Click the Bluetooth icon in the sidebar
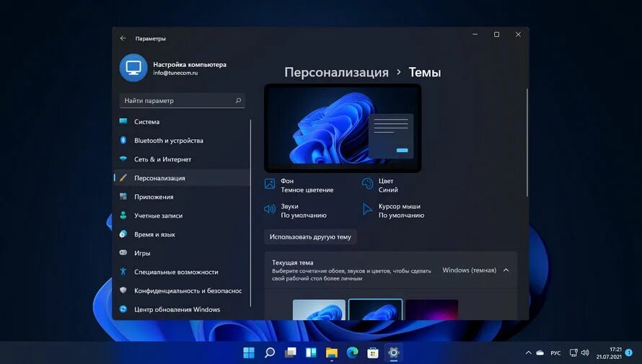Viewport: 642px width, 364px height. tap(123, 141)
